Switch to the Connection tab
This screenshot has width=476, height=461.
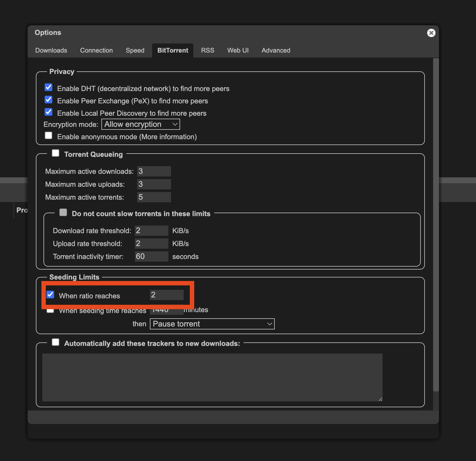point(96,50)
